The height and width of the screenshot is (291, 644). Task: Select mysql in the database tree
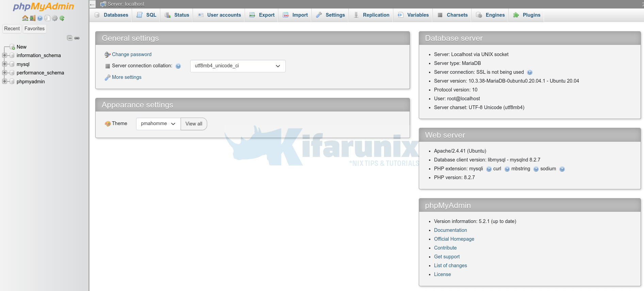(x=23, y=64)
